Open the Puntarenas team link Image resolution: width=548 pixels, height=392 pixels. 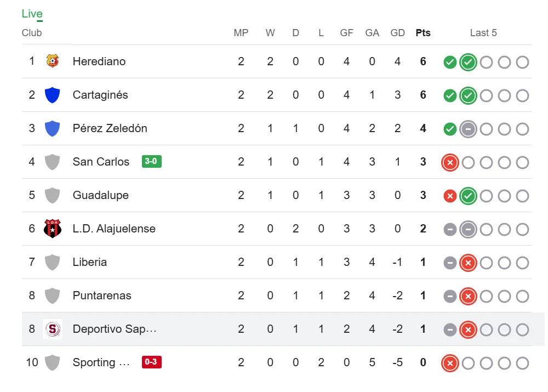tap(102, 296)
